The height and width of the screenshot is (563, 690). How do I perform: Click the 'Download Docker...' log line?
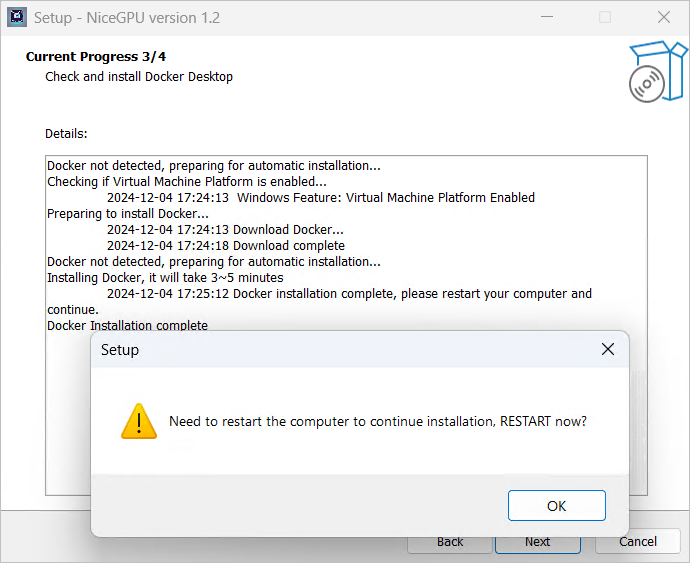pos(225,230)
